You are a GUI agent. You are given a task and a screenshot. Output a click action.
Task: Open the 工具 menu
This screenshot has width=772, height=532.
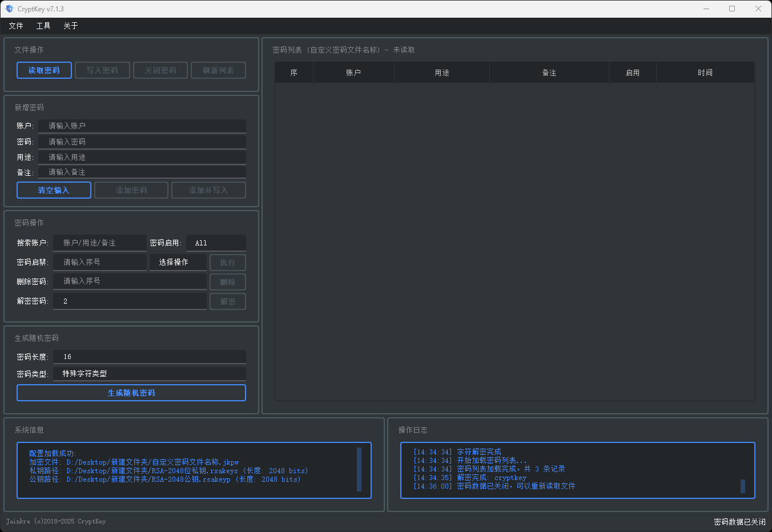point(43,26)
